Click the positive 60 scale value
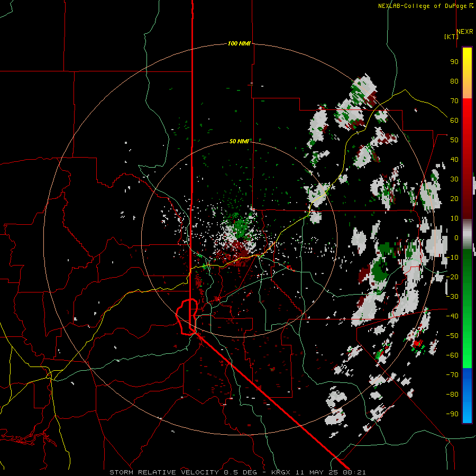 pos(454,121)
